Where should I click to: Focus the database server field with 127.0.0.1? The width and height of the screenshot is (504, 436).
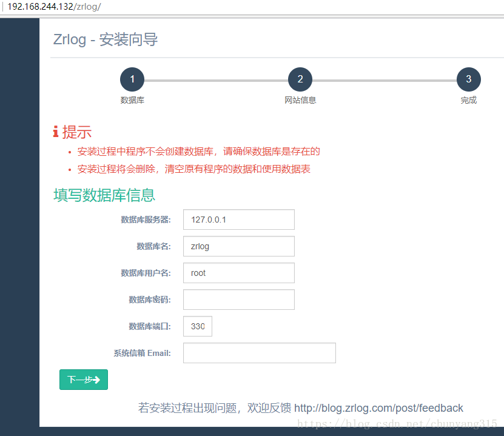[239, 220]
